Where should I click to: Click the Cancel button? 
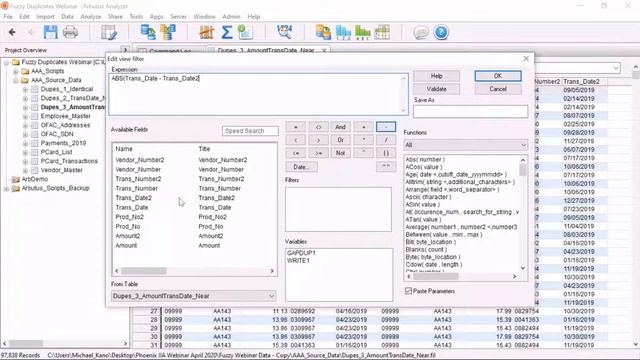(x=498, y=89)
